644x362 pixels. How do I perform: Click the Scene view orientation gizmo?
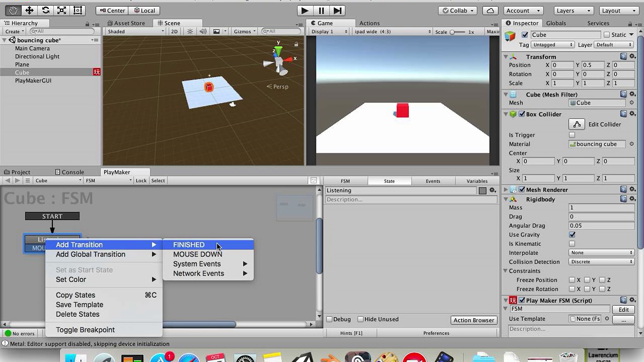(280, 61)
